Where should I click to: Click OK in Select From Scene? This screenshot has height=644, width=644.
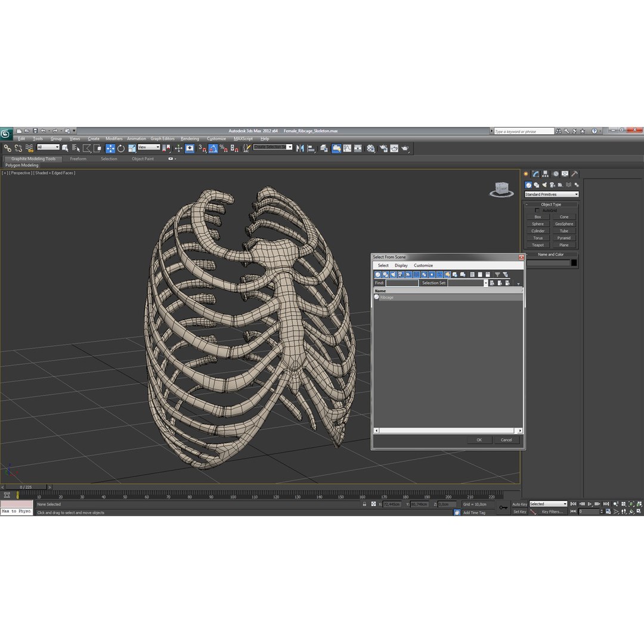(x=479, y=440)
